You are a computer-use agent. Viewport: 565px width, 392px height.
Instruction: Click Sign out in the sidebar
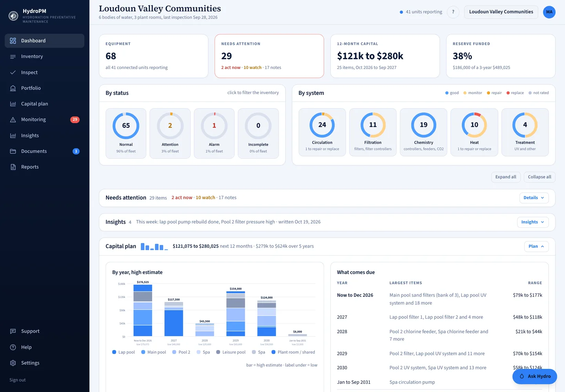(x=18, y=380)
